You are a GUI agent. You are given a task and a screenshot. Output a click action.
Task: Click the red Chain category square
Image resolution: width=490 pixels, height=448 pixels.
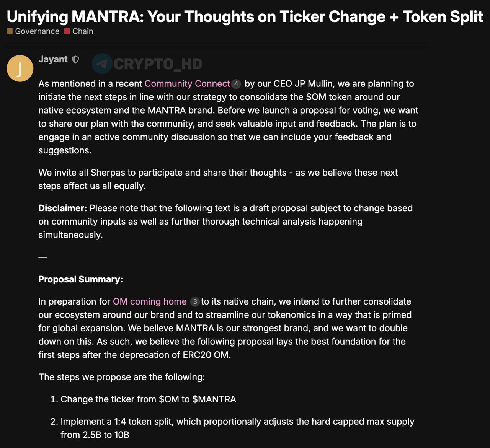pos(67,31)
